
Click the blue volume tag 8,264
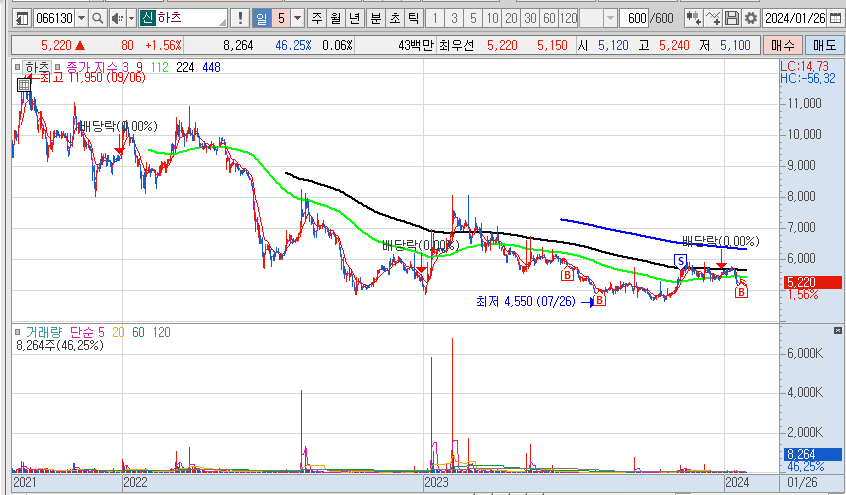tap(813, 455)
